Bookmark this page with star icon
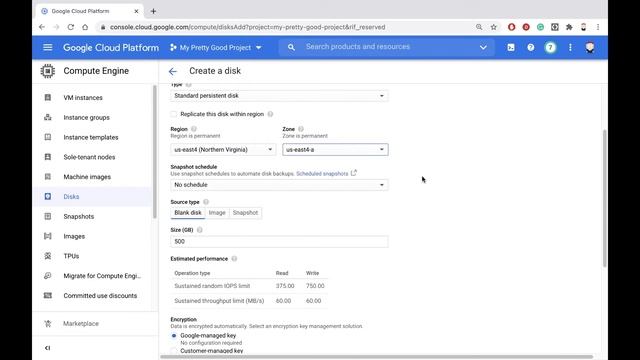The height and width of the screenshot is (360, 640). click(x=493, y=27)
